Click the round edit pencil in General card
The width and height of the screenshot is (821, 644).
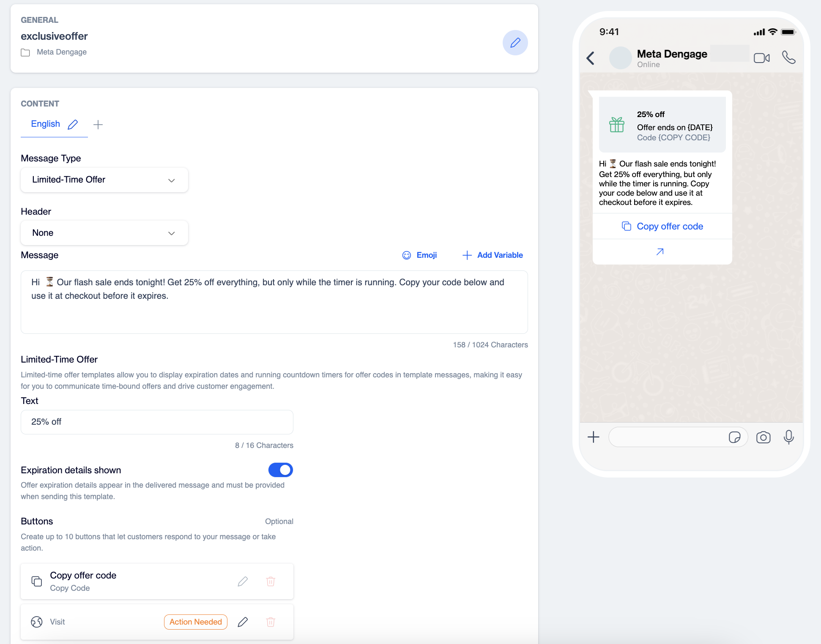click(515, 43)
